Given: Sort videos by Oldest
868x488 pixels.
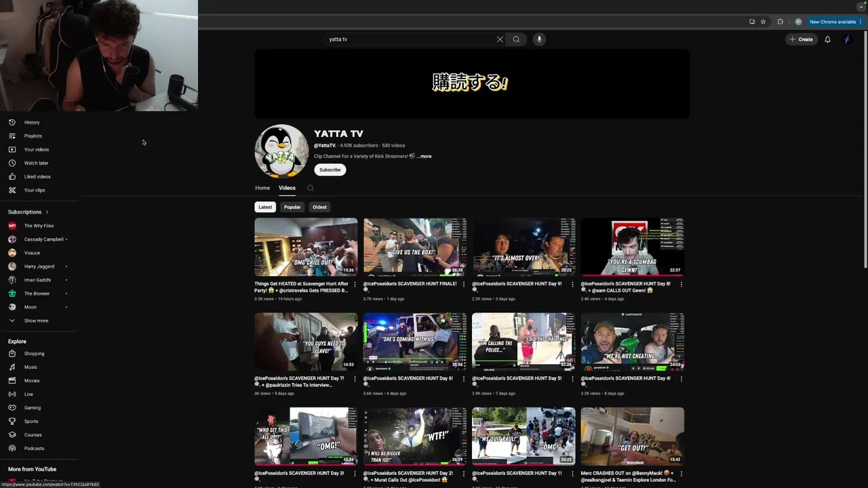Looking at the screenshot, I should coord(319,207).
